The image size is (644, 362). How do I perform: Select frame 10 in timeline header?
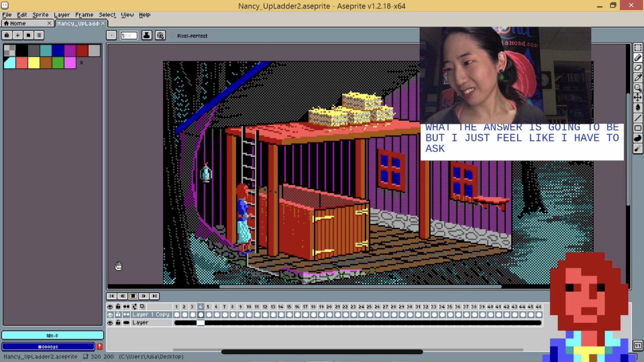249,307
